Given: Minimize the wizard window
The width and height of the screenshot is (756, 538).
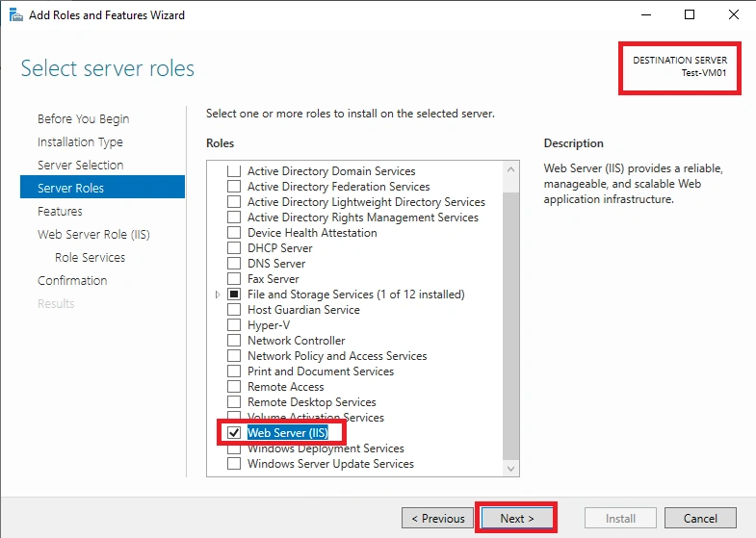Looking at the screenshot, I should pos(646,15).
